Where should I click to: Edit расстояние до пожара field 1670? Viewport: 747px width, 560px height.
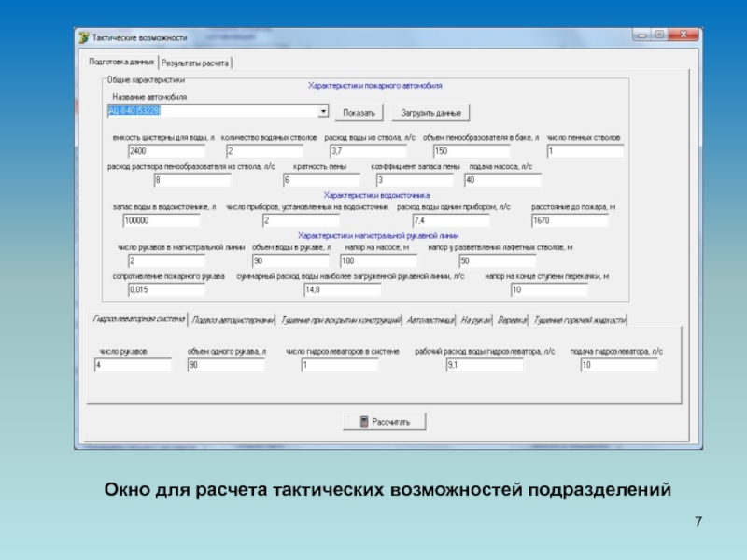coord(570,220)
